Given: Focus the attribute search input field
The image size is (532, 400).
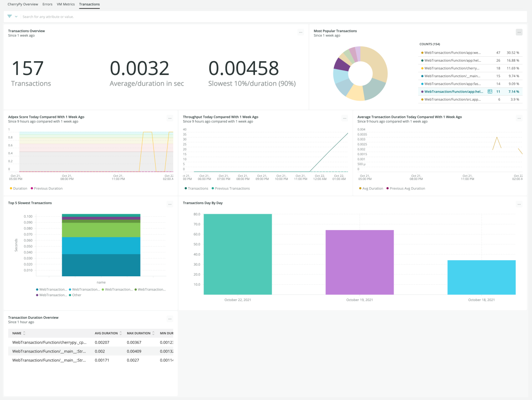Looking at the screenshot, I should tap(177, 16).
